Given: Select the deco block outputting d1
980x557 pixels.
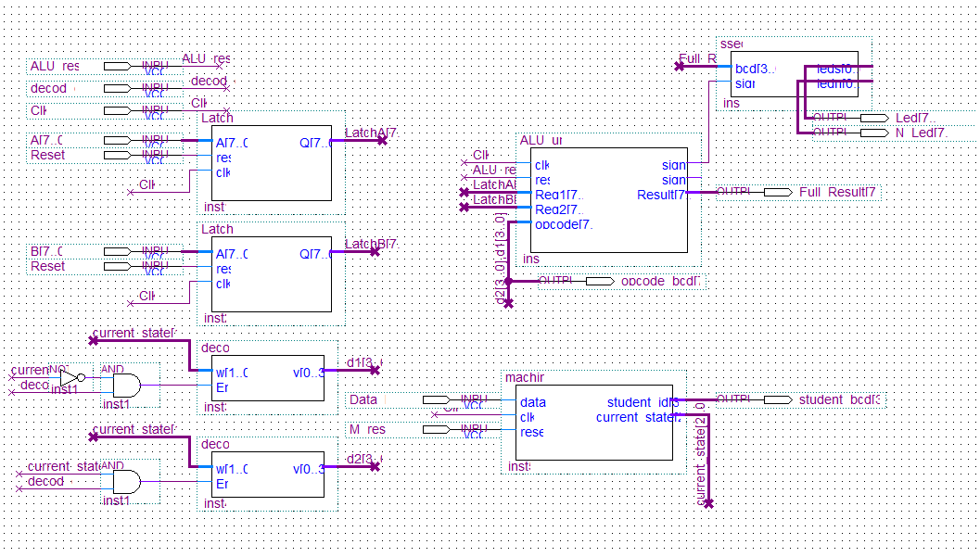Looking at the screenshot, I should pyautogui.click(x=268, y=378).
